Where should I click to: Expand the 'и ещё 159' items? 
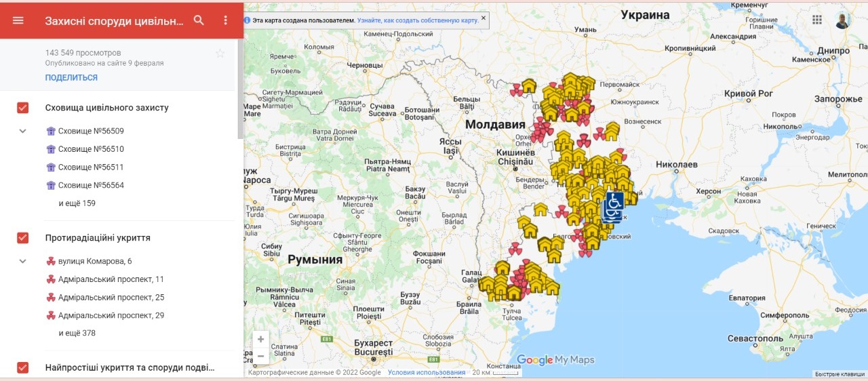[x=77, y=203]
